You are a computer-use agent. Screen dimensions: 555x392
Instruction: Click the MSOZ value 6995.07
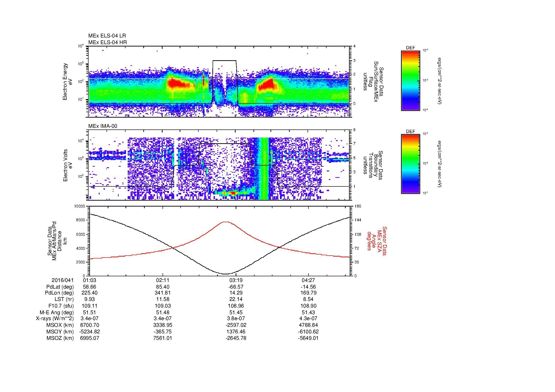tap(90, 338)
